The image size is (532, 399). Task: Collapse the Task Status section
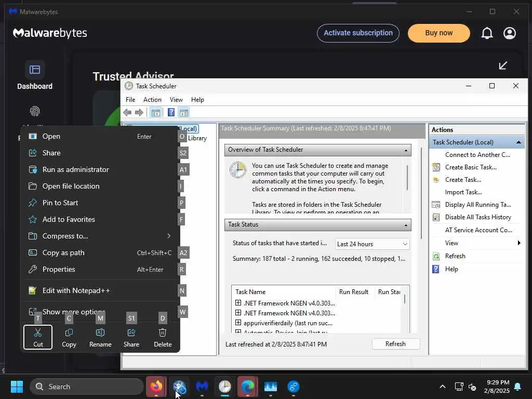point(406,225)
